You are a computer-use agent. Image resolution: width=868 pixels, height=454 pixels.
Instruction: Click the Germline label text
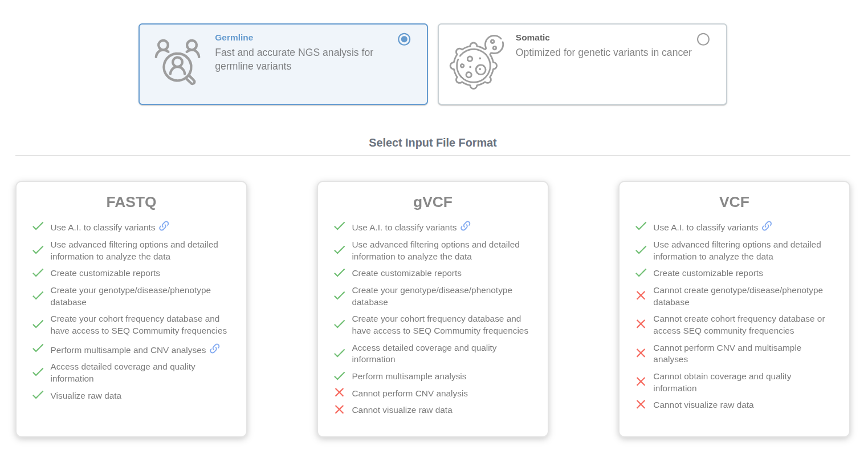pos(234,37)
